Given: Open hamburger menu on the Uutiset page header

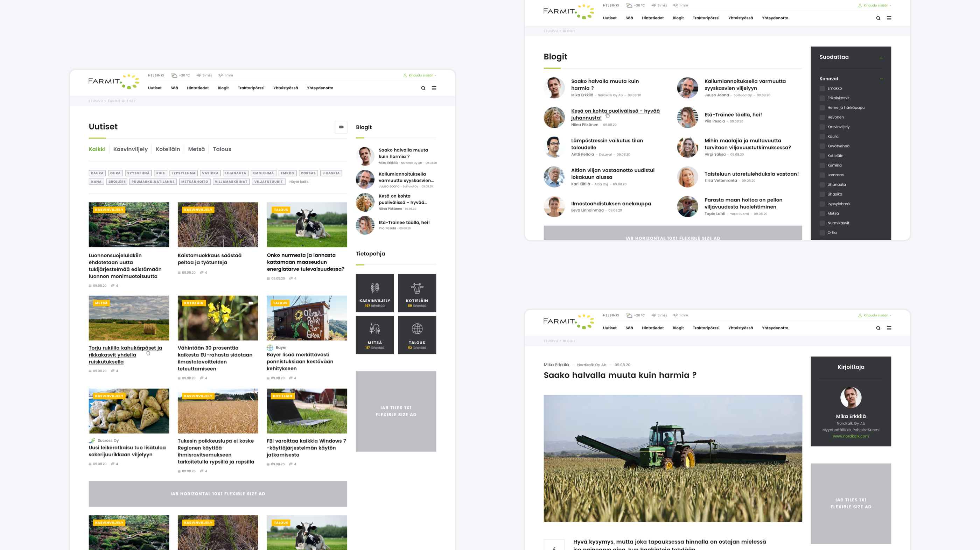Looking at the screenshot, I should click(x=434, y=88).
